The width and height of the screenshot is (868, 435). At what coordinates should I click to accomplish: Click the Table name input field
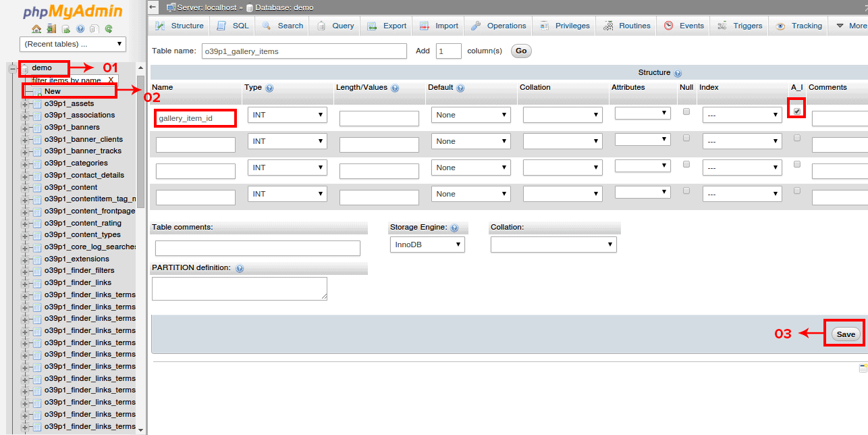coord(304,51)
